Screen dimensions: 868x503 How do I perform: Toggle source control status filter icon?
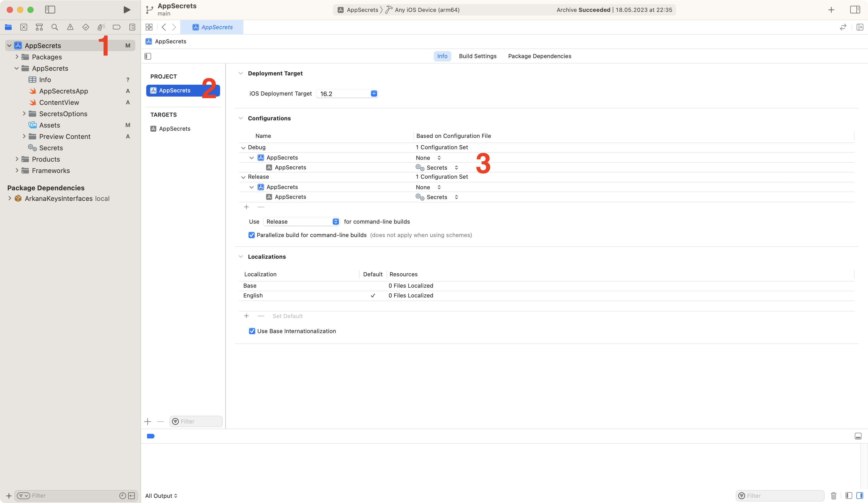131,496
